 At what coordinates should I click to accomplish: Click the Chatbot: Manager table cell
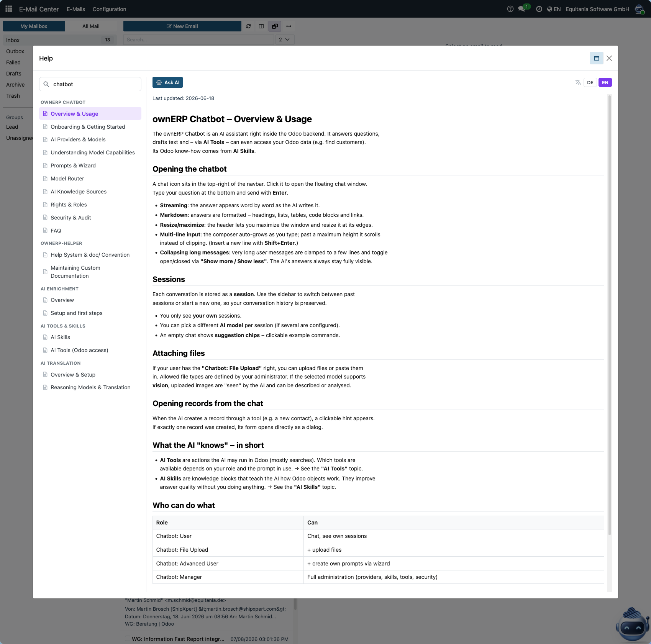pos(228,577)
